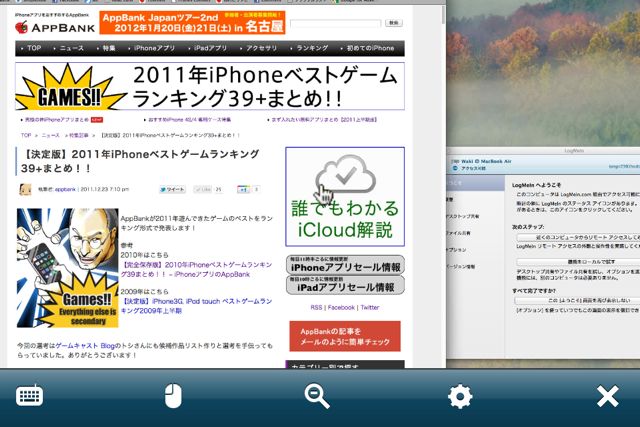The height and width of the screenshot is (427, 640).
Task: Open the TOP navigation menu item
Action: (x=34, y=48)
